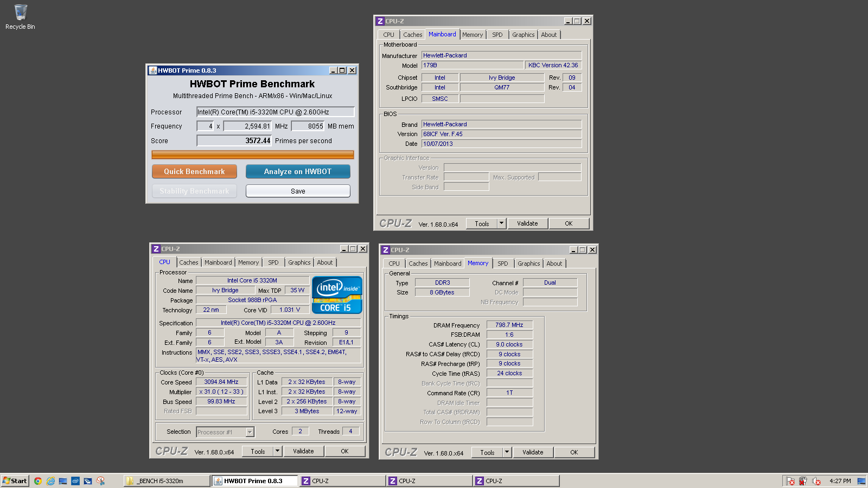The width and height of the screenshot is (868, 488).
Task: Click the 2,594.81 MHz frequency field
Action: click(247, 126)
